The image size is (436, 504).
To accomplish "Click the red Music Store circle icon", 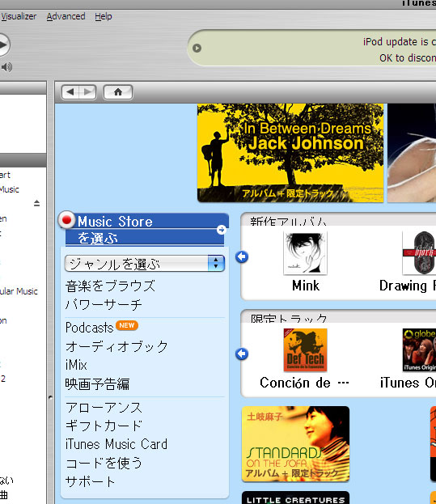I will coord(66,220).
